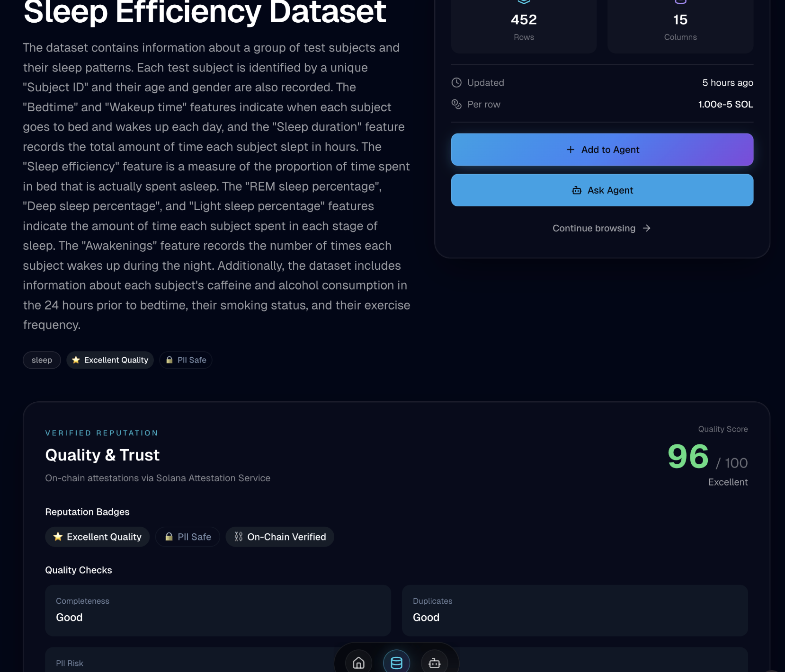Screen dimensions: 785x672
Task: Follow the Continue browsing link
Action: (602, 228)
